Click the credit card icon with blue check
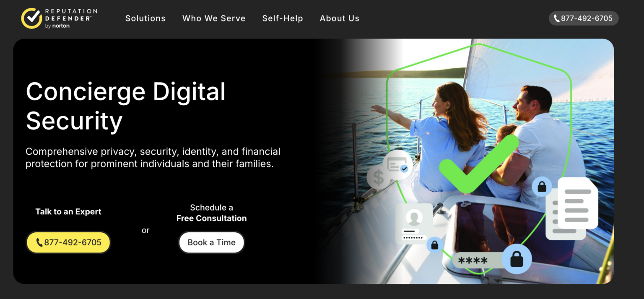Viewport: 644px width, 299px height. [x=397, y=165]
